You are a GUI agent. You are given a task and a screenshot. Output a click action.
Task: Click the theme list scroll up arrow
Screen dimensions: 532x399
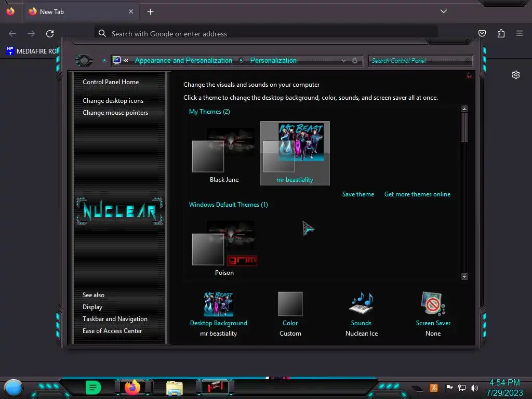click(x=464, y=109)
